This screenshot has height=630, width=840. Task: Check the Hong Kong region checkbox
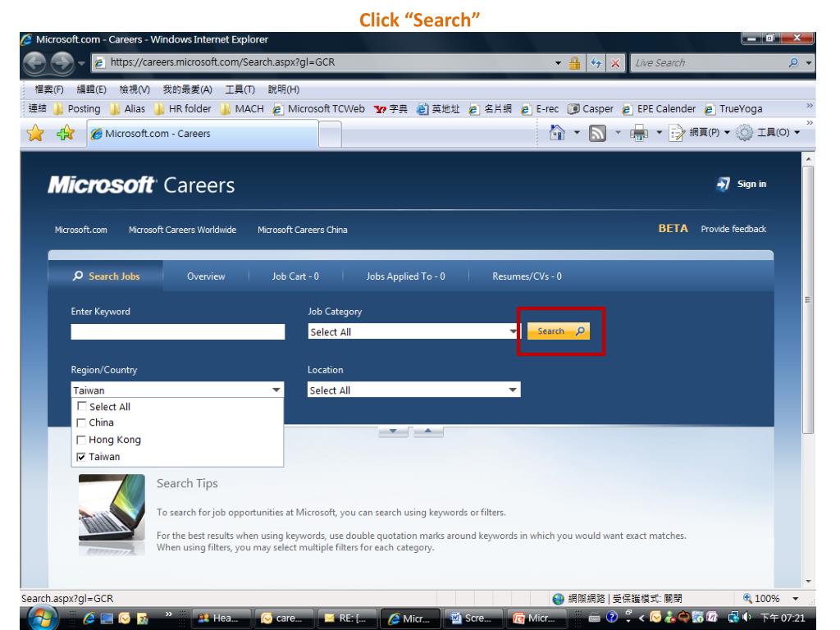point(81,440)
